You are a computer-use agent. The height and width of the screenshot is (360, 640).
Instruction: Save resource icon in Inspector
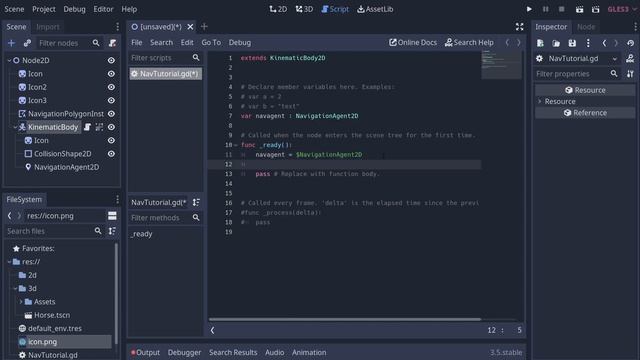(572, 43)
